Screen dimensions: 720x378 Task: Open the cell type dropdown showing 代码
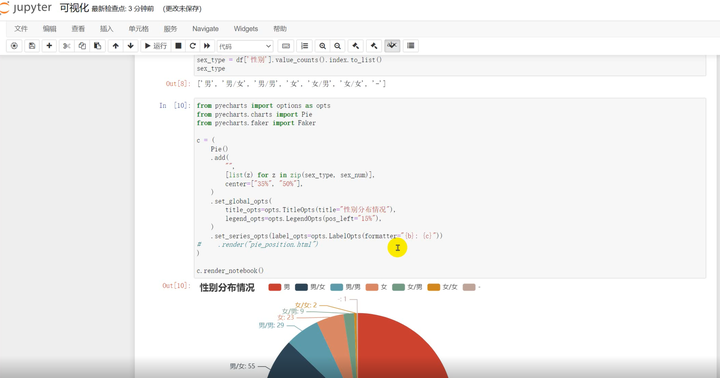[245, 46]
